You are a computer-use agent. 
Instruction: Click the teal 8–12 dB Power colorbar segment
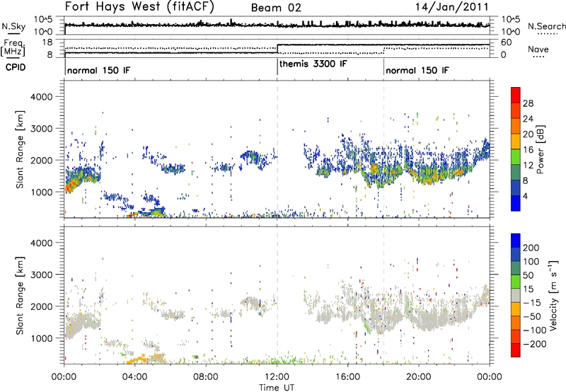coord(516,173)
